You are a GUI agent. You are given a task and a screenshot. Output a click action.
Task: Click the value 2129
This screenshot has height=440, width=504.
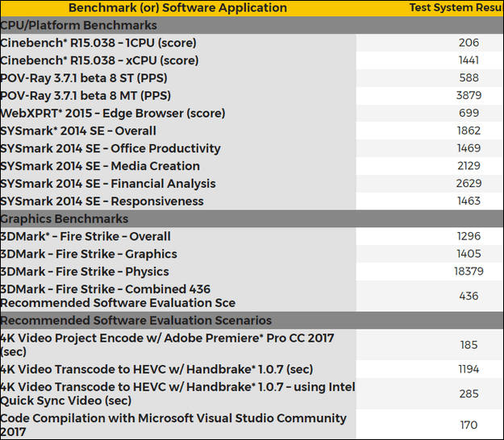click(x=469, y=166)
